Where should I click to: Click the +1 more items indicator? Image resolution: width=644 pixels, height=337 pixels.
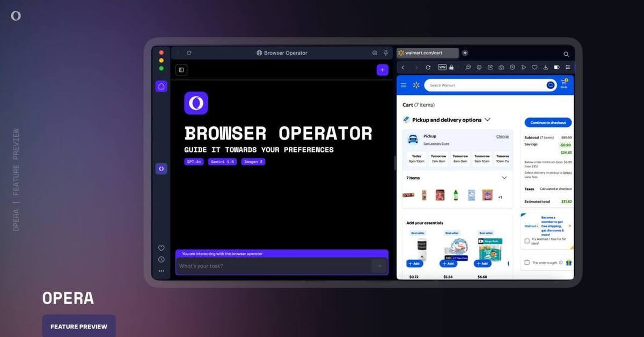[500, 197]
